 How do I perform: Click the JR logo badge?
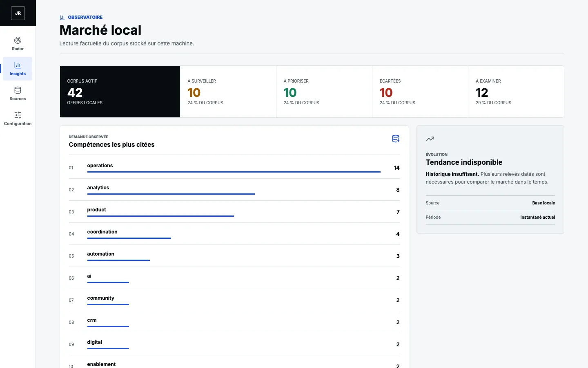[18, 13]
